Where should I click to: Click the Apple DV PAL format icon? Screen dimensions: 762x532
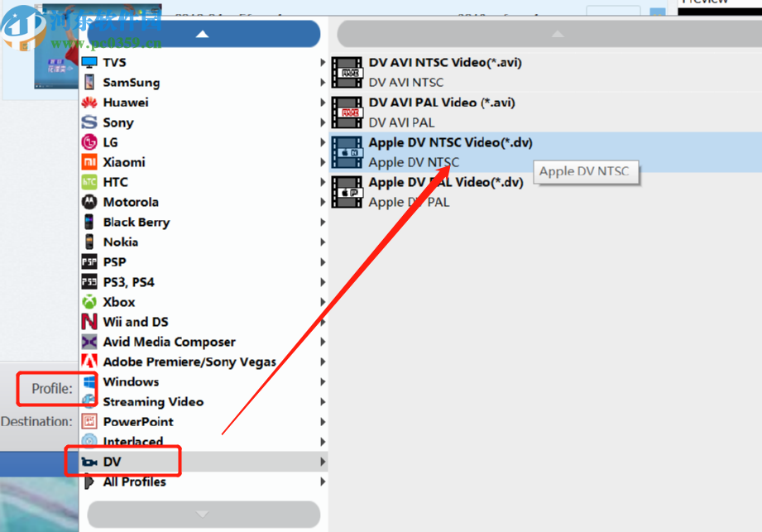click(x=347, y=192)
